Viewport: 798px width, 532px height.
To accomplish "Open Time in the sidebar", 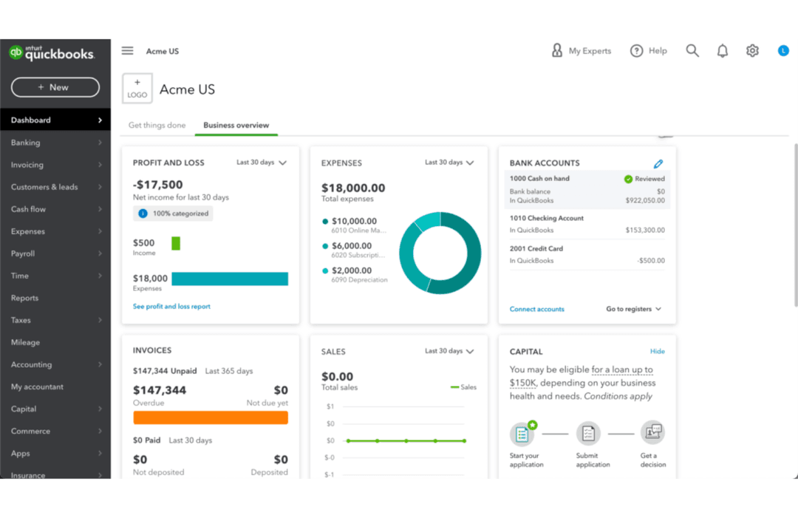I will click(55, 276).
